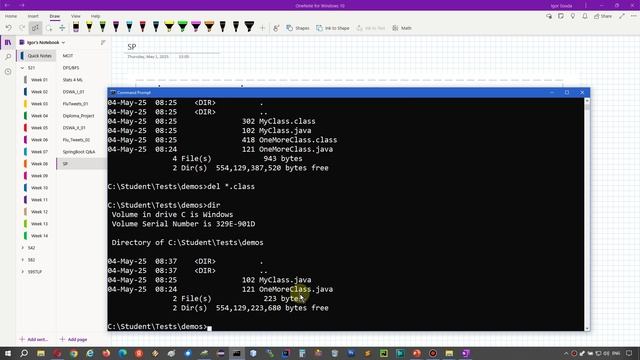640x360 pixels.
Task: Open OneNote search in sidebar
Action: 8,57
